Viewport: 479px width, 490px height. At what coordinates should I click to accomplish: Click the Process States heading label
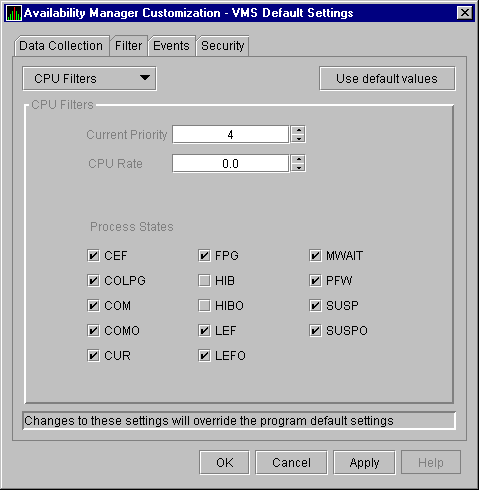tap(132, 227)
